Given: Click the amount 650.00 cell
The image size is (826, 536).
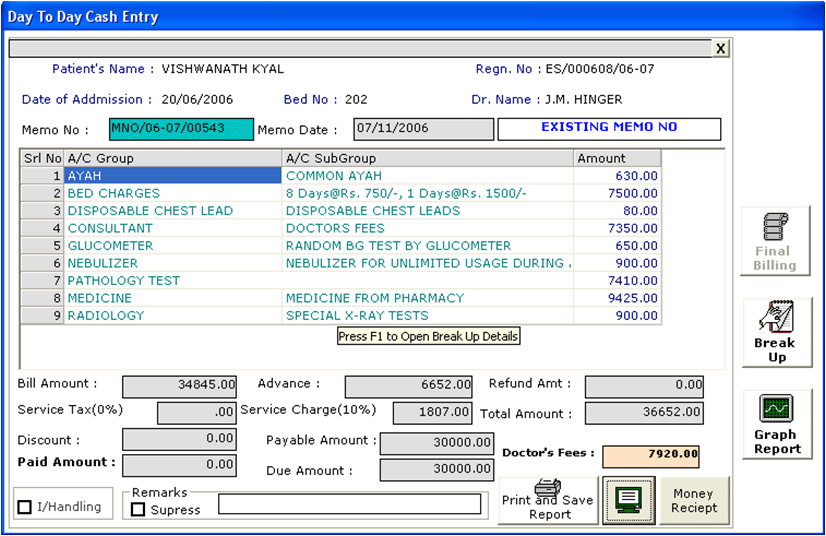Looking at the screenshot, I should 617,245.
